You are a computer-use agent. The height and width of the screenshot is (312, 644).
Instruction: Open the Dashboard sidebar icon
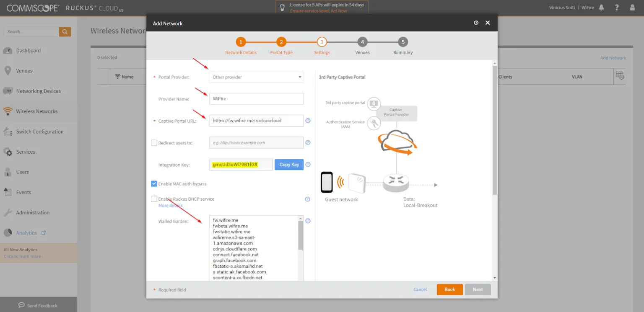8,51
